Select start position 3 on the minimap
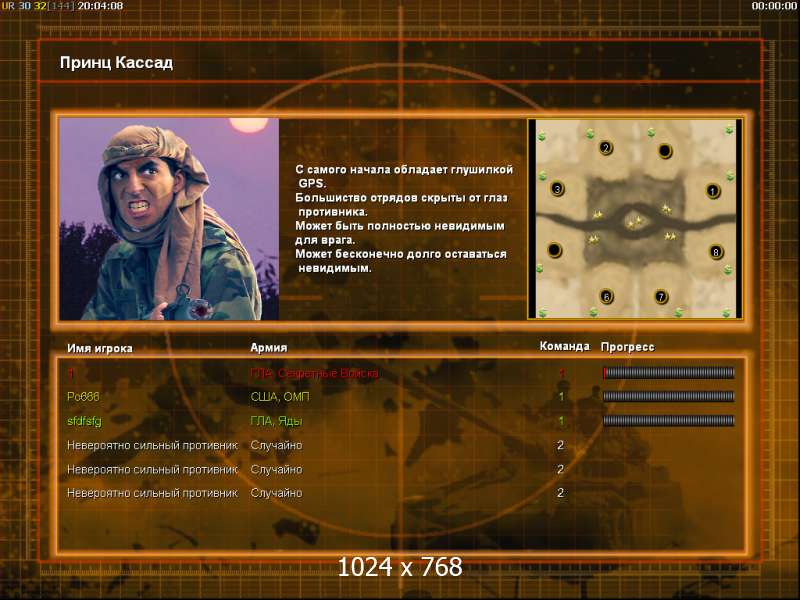The image size is (800, 600). [x=557, y=189]
